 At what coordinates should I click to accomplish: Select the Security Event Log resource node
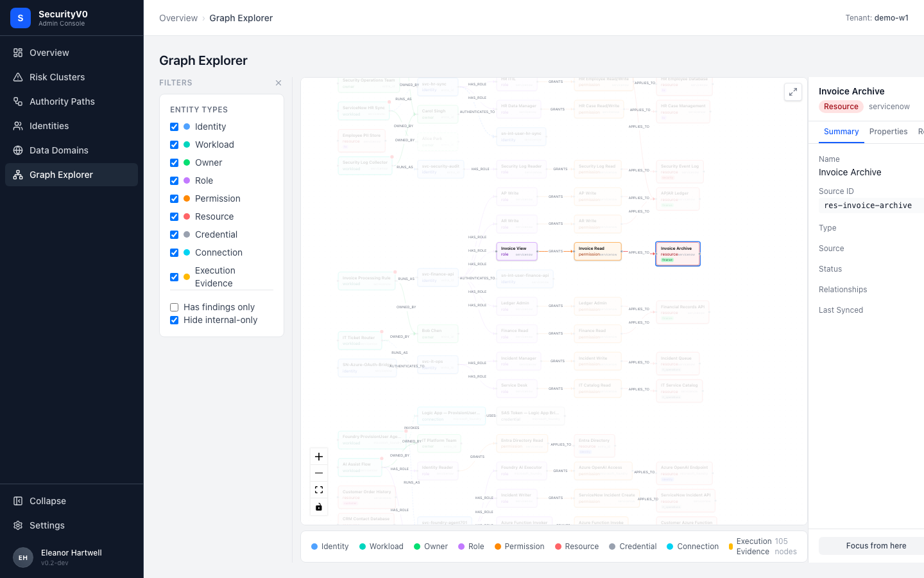[680, 171]
